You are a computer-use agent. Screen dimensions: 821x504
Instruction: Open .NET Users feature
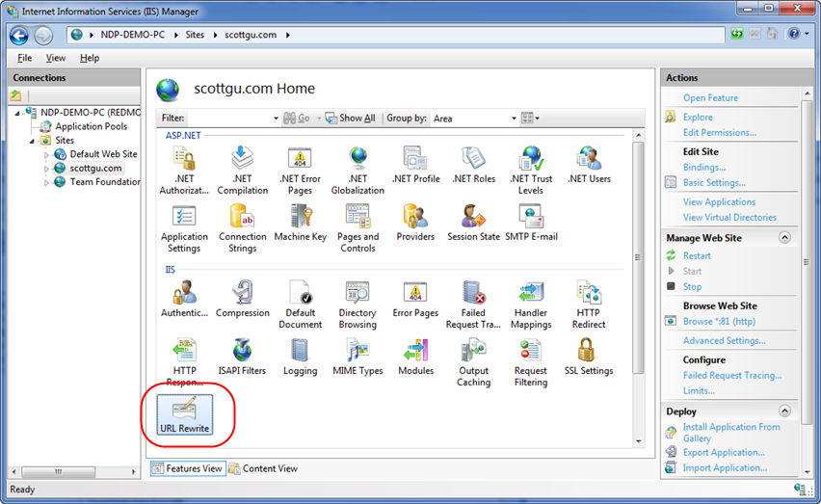click(589, 165)
